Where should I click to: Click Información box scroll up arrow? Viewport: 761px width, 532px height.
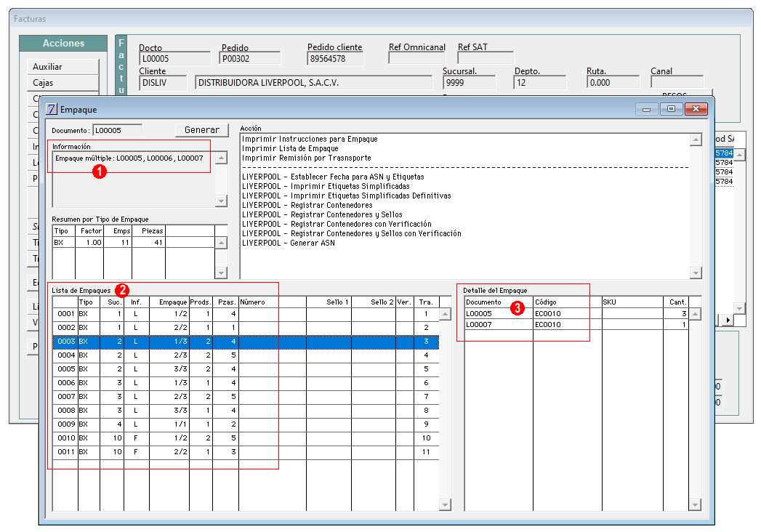tap(221, 158)
